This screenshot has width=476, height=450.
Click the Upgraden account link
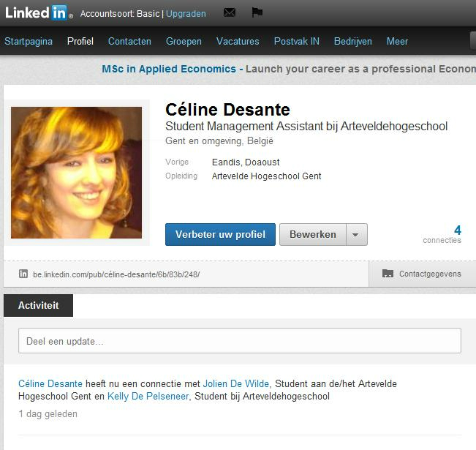coord(186,13)
